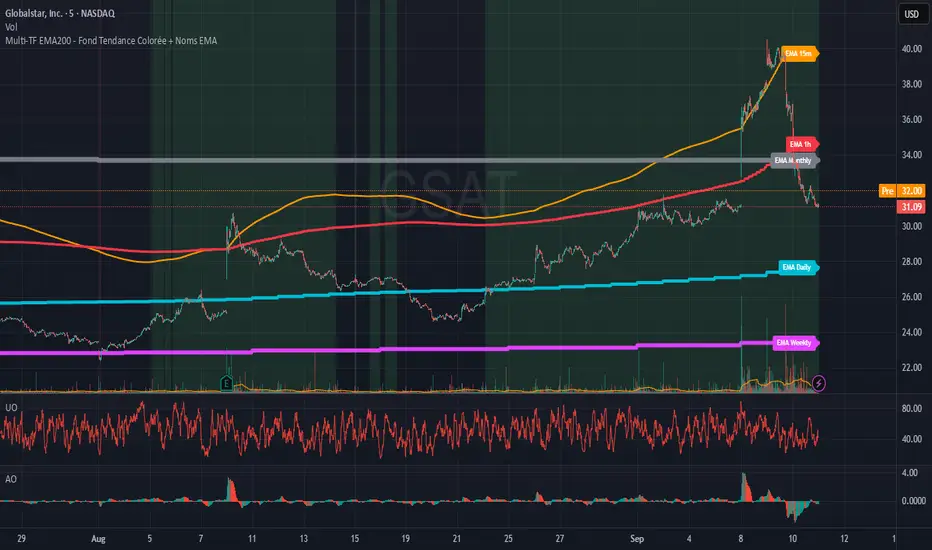The height and width of the screenshot is (550, 932).
Task: Select the UO pane label
Action: tap(11, 407)
